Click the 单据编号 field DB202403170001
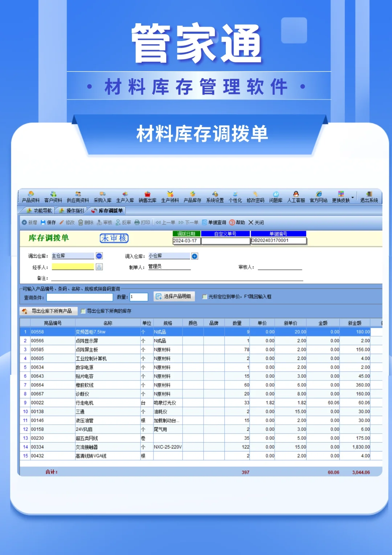 click(x=279, y=240)
